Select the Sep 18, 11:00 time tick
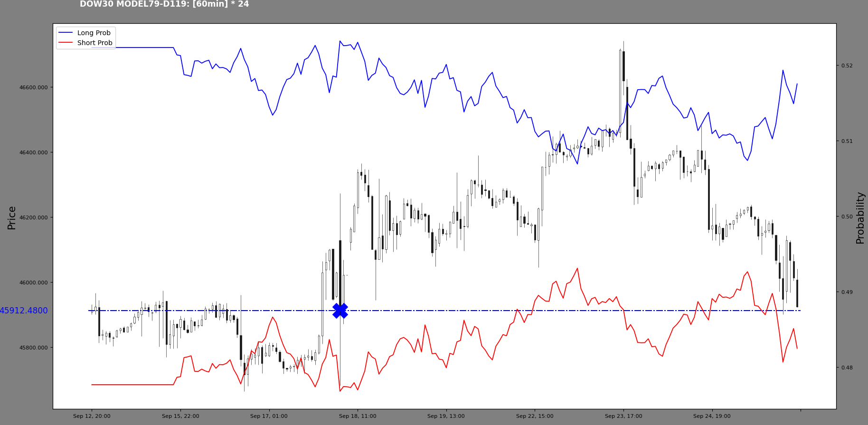Viewport: 868px width, 425px height. (x=358, y=416)
